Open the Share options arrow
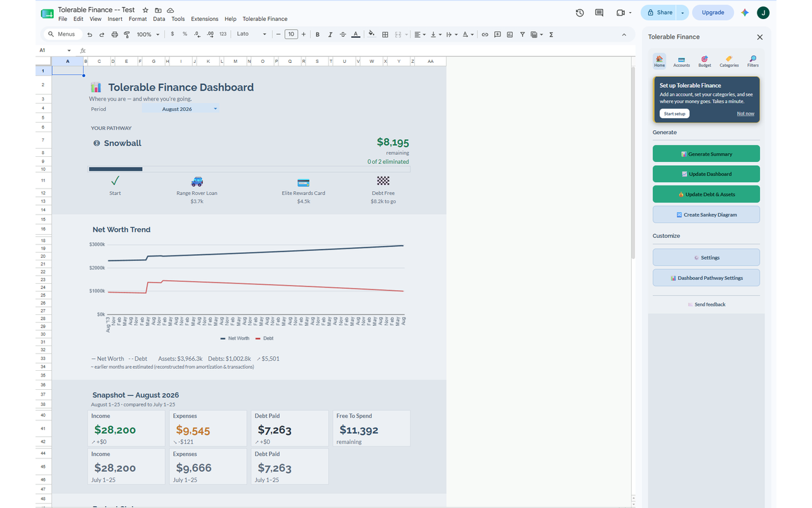The width and height of the screenshot is (812, 508). click(683, 13)
